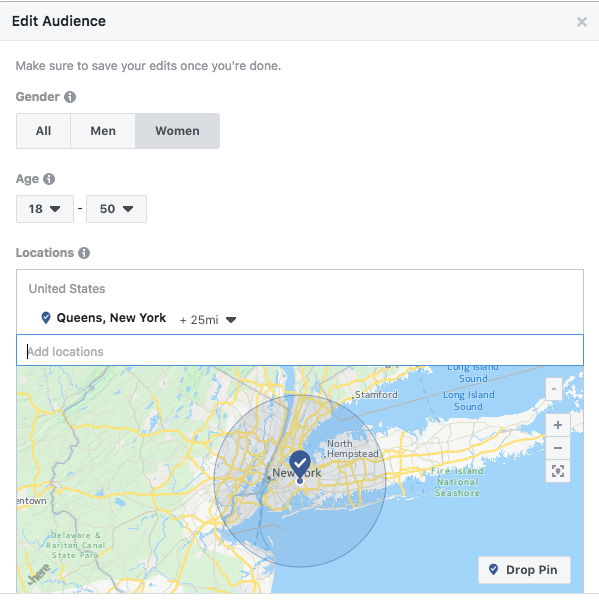This screenshot has width=599, height=600.
Task: Click the map recenter target icon
Action: click(x=558, y=471)
